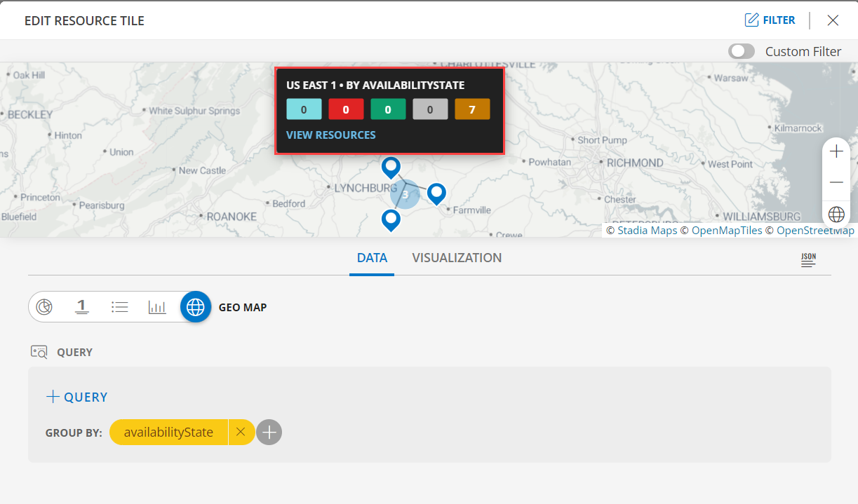Viewport: 858px width, 504px height.
Task: Switch to the VISUALIZATION tab
Action: point(457,257)
